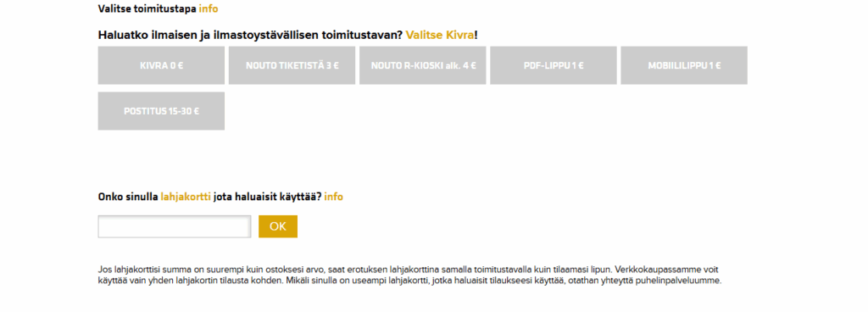Follow the Valitse Kivra link
The width and height of the screenshot is (868, 312).
pos(440,35)
